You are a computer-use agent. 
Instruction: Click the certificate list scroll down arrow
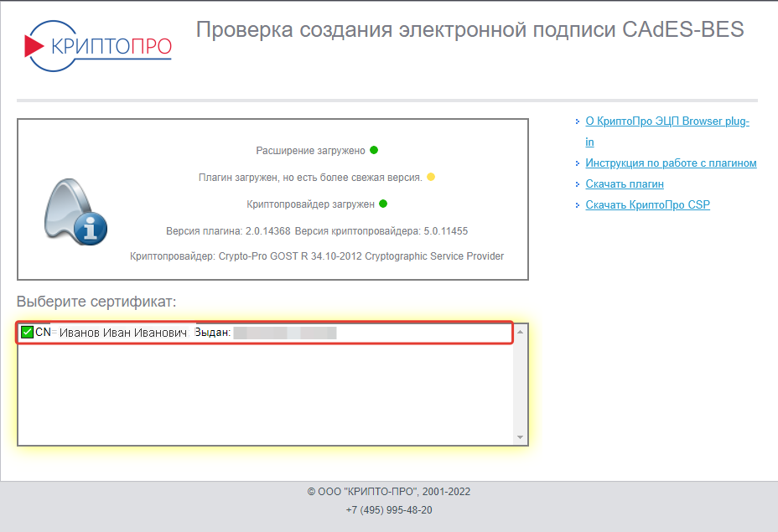[x=520, y=437]
